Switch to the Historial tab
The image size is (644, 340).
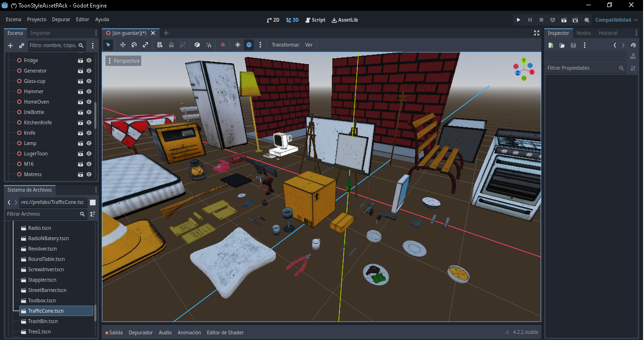coord(608,33)
